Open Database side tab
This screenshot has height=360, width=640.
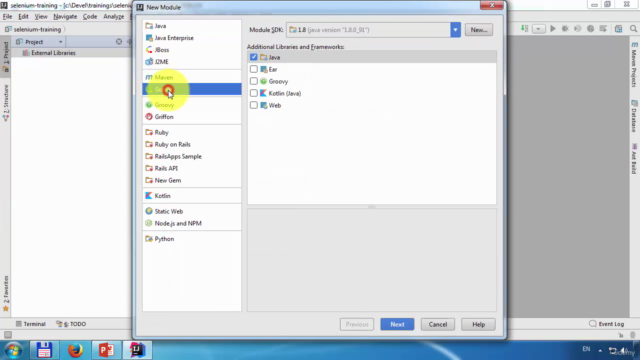pyautogui.click(x=634, y=116)
